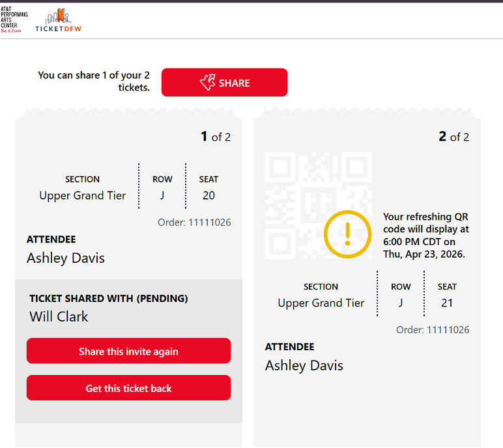
Task: Click the pending recipient name Will Clark
Action: click(x=59, y=316)
